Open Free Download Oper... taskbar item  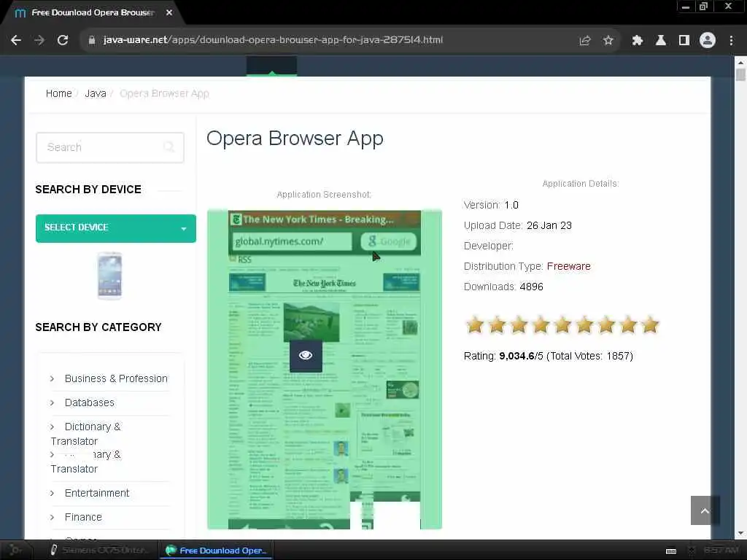tap(216, 551)
